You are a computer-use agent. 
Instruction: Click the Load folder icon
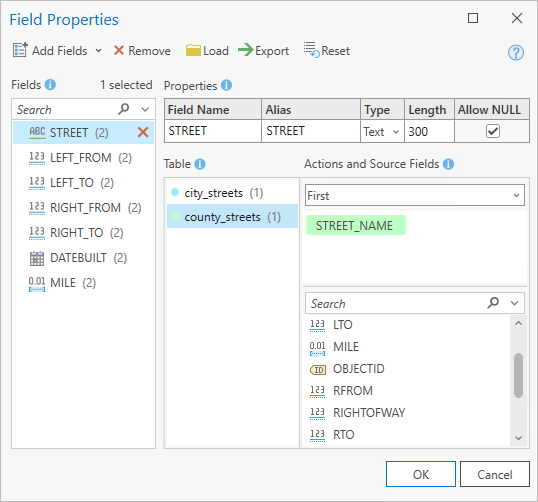193,50
